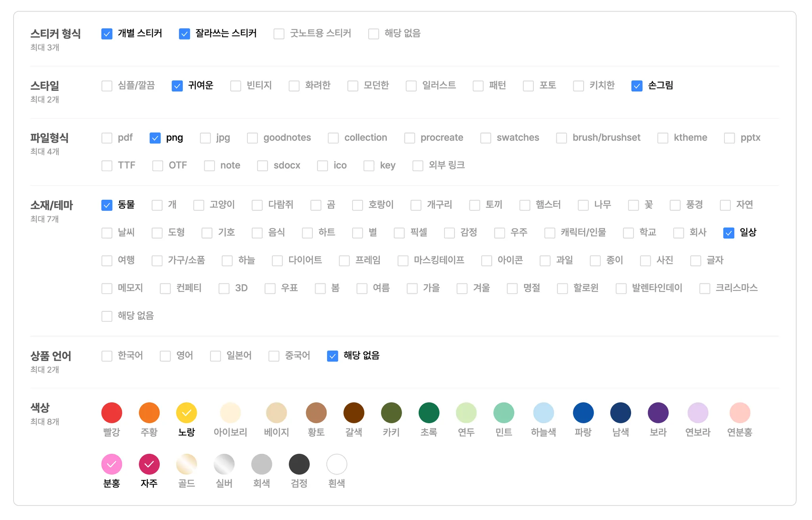Viewport: 812px width, 520px height.
Task: Select the 골드 gradient swatch
Action: (186, 464)
